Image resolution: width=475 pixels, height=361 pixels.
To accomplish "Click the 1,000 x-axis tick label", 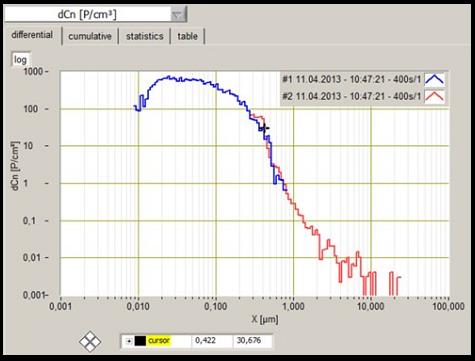I will click(293, 306).
